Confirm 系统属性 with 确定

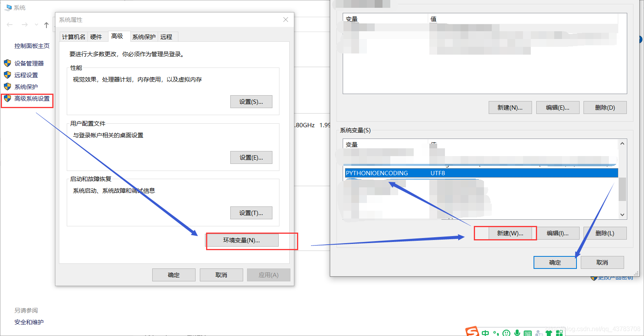coord(174,275)
